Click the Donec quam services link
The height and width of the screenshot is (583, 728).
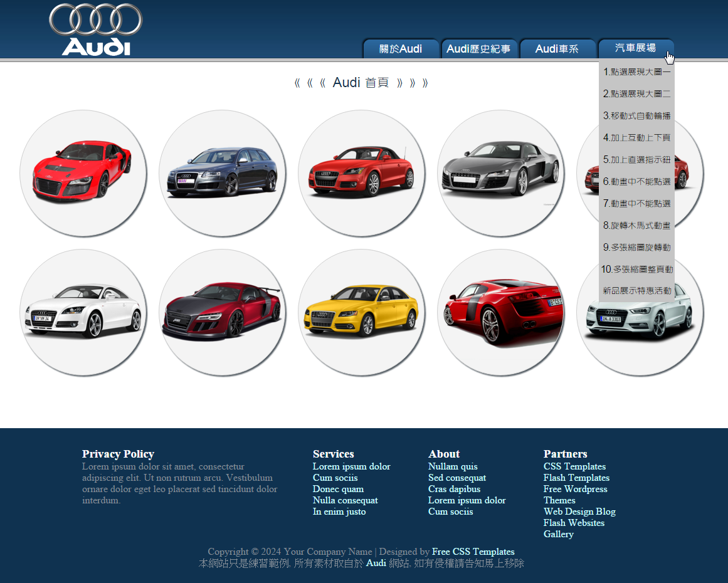coord(338,489)
